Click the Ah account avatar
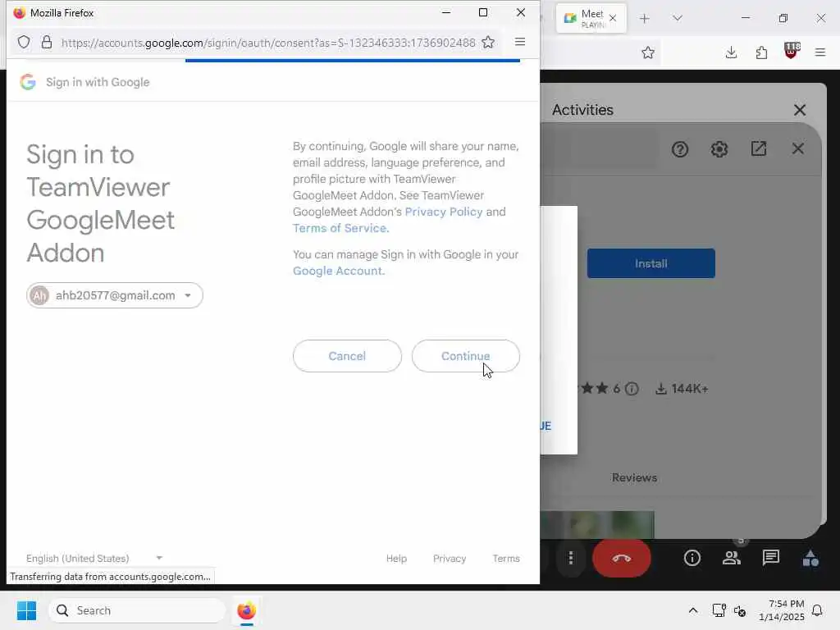This screenshot has height=630, width=840. tap(39, 295)
